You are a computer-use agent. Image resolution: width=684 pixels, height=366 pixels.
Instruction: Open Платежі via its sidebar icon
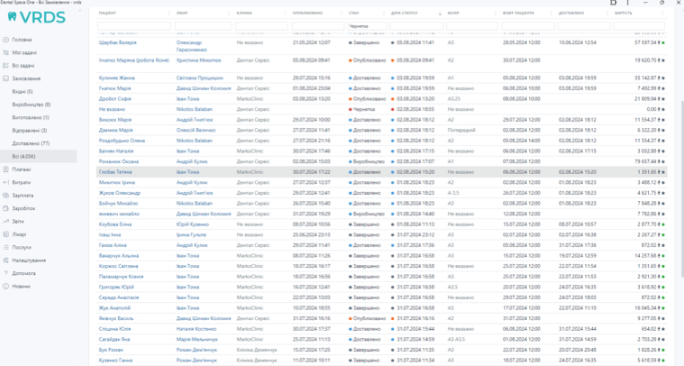6,169
